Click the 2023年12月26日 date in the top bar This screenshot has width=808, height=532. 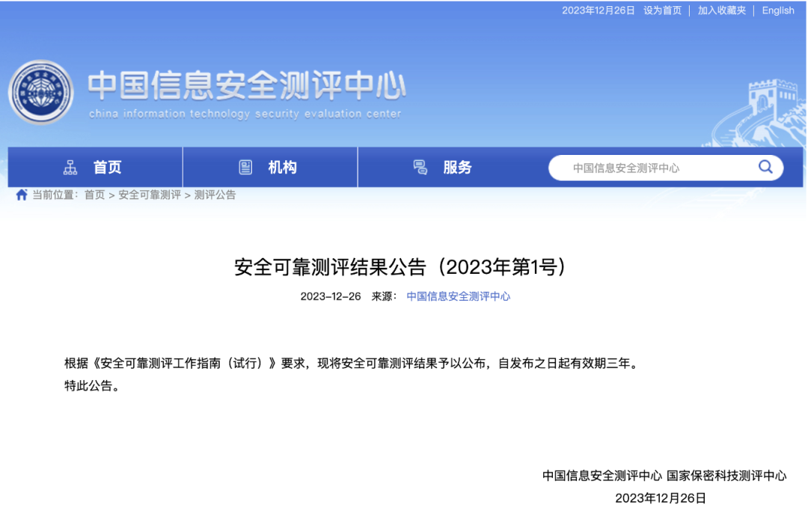click(598, 10)
